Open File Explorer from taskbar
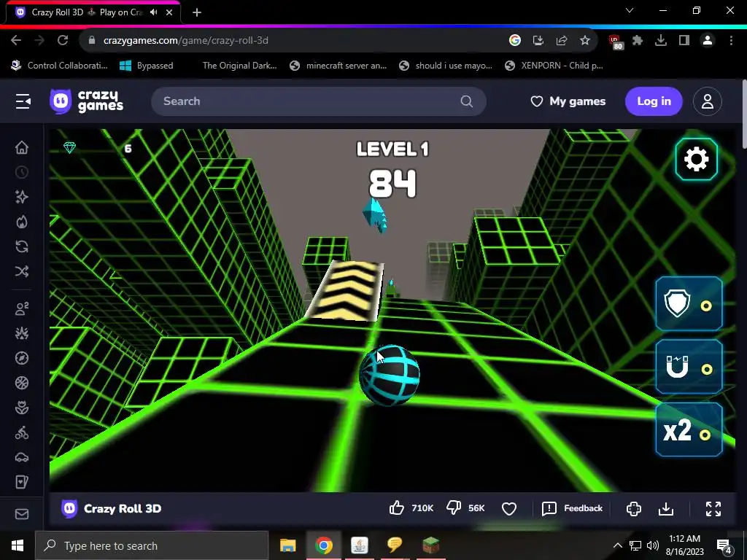 [287, 545]
